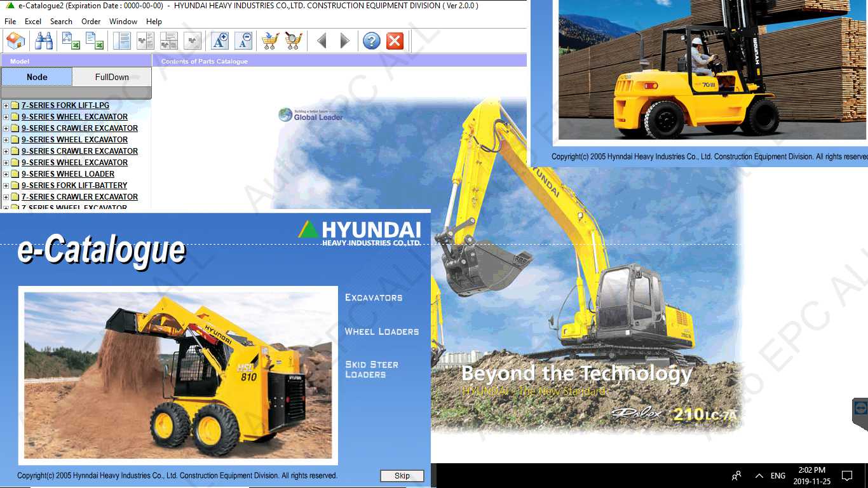Click the 'Beyond the Technology' banner text
This screenshot has width=868, height=488.
coord(576,374)
